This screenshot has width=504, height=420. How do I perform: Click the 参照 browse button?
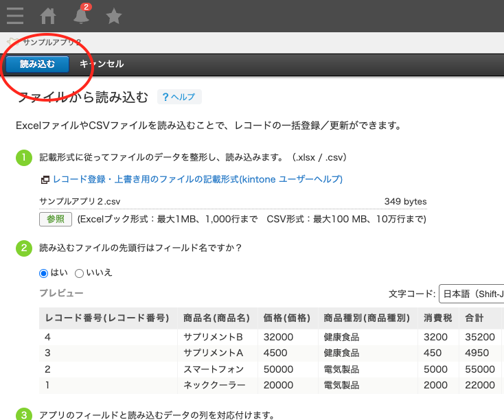tap(56, 219)
